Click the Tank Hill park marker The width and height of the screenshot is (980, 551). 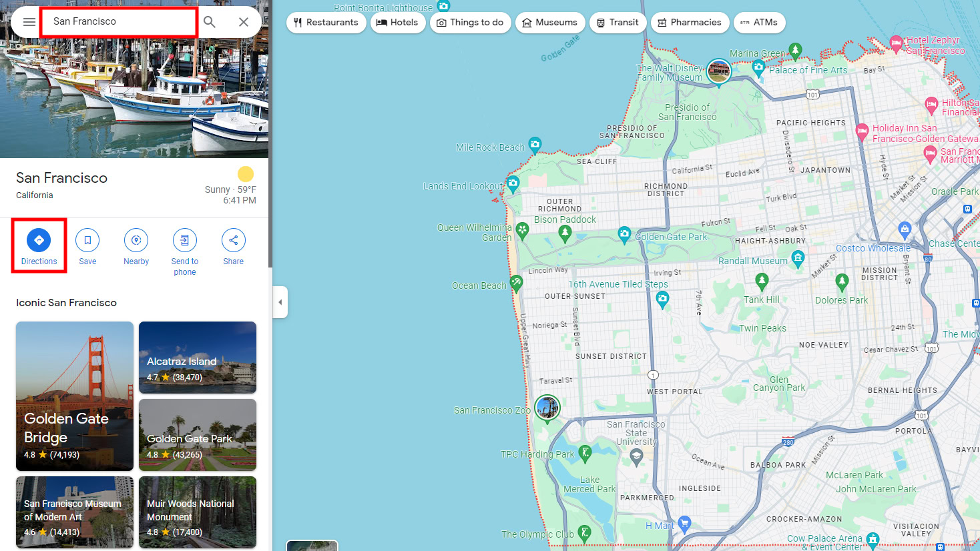click(x=762, y=281)
